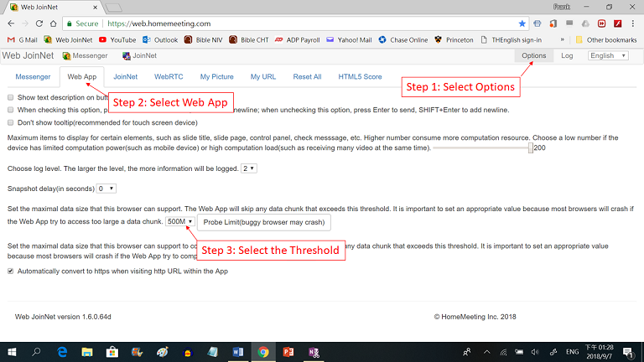Reload the page in Chrome

pyautogui.click(x=40, y=24)
